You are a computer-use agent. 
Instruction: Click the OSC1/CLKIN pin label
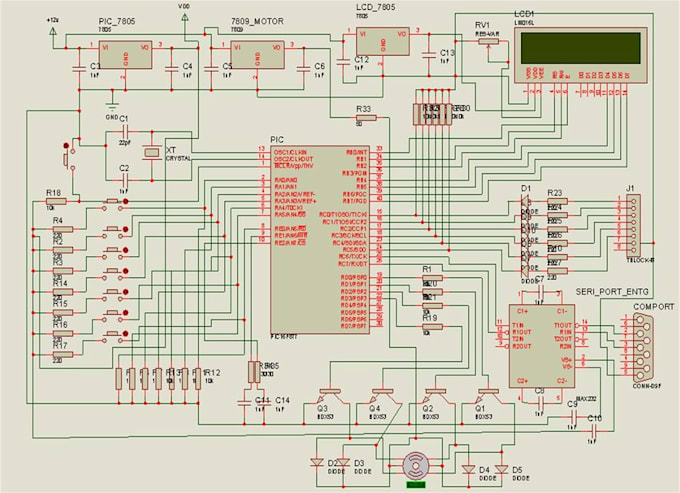[x=291, y=153]
